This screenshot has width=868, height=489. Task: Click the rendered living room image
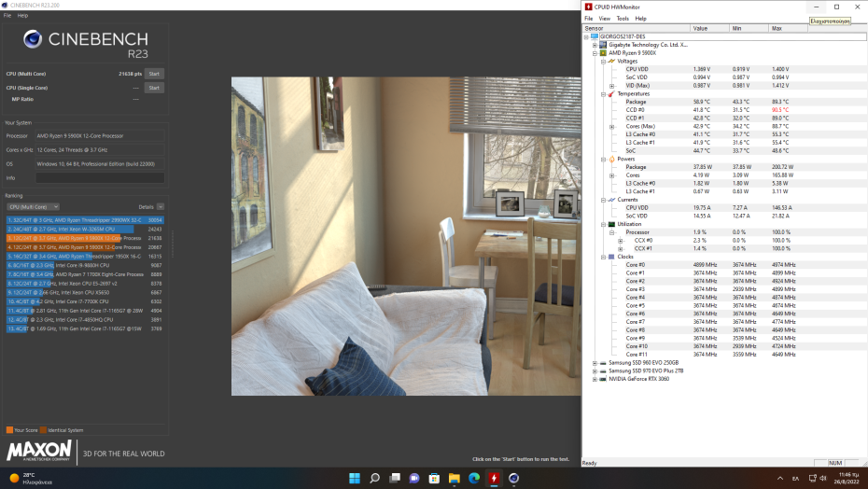(406, 236)
